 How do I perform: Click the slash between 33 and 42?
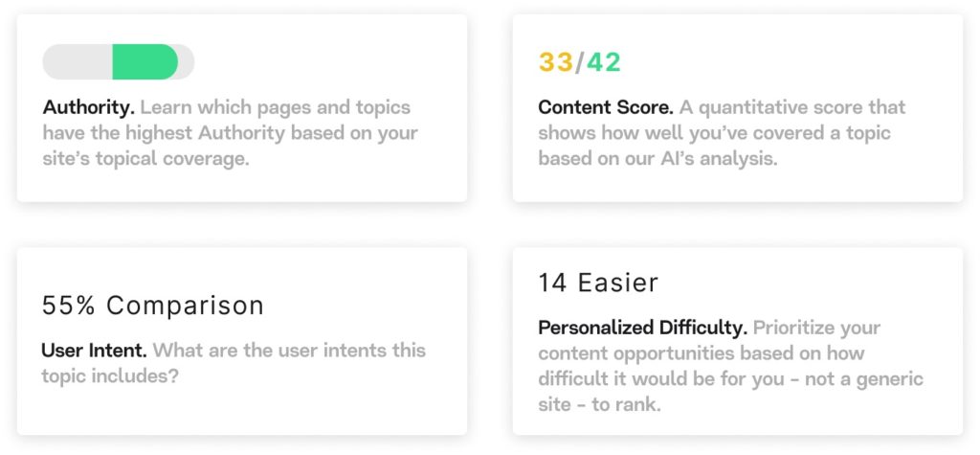tap(579, 63)
